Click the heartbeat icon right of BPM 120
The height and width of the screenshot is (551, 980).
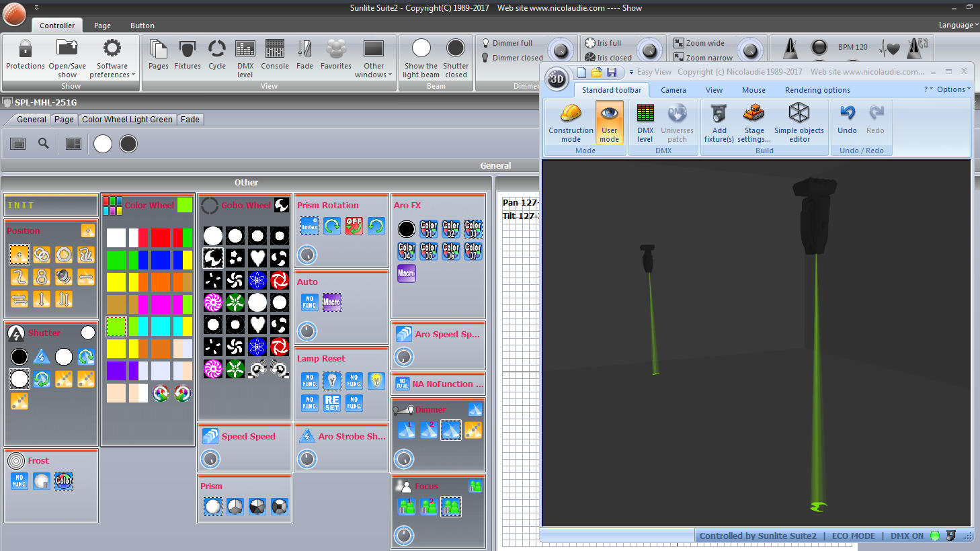pyautogui.click(x=891, y=48)
